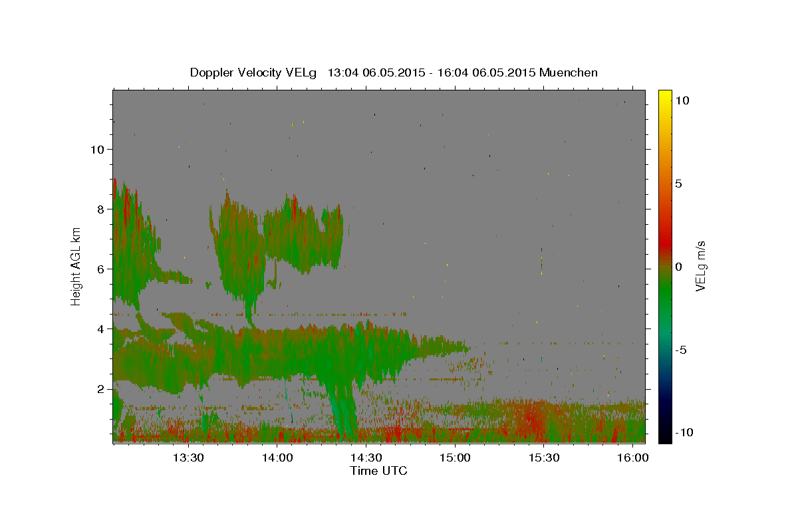Click the height tick label 2

point(100,388)
